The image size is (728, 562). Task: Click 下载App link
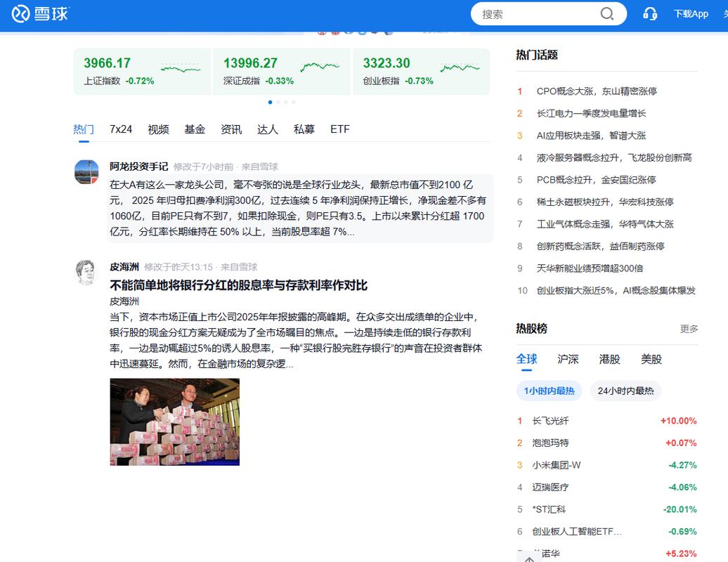(691, 14)
